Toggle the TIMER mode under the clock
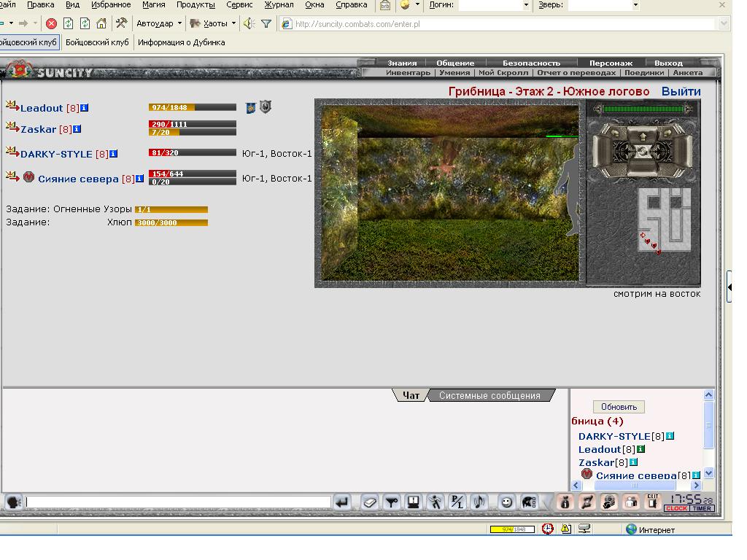This screenshot has height=560, width=747. point(702,508)
